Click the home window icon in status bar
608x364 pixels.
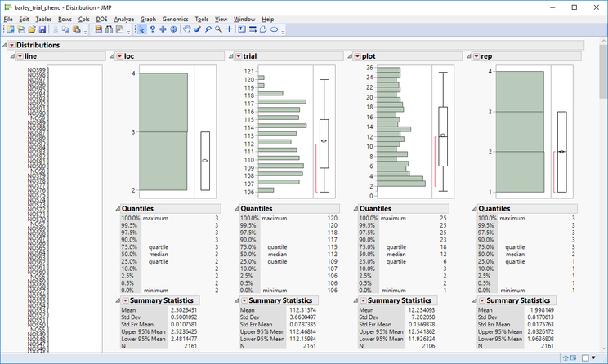(566, 357)
